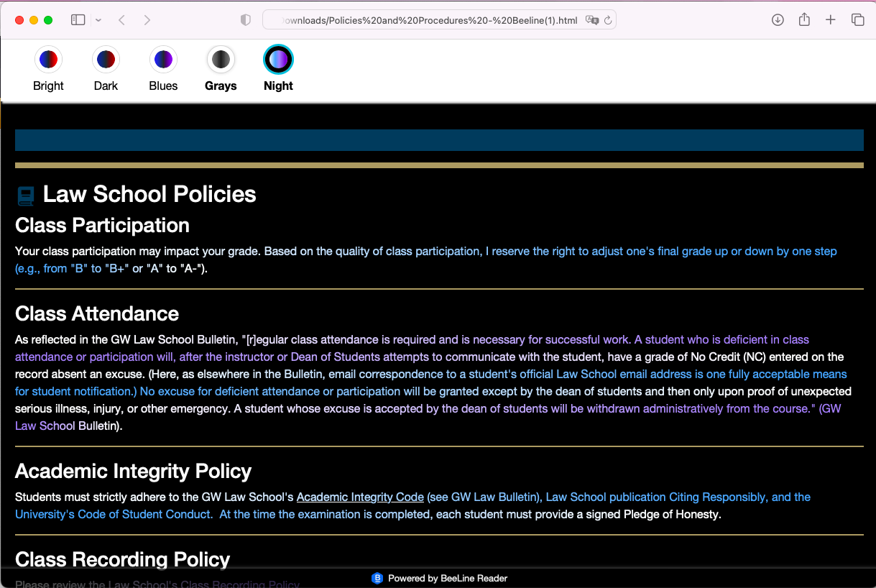Click the Class Recording Policy heading
Screen dimensions: 876x588
coord(123,559)
